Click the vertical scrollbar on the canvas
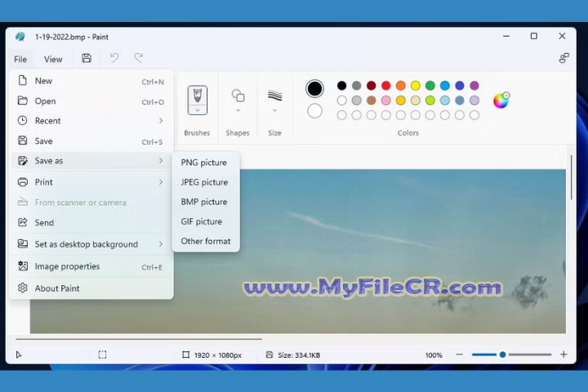The height and width of the screenshot is (392, 588). pos(572,177)
